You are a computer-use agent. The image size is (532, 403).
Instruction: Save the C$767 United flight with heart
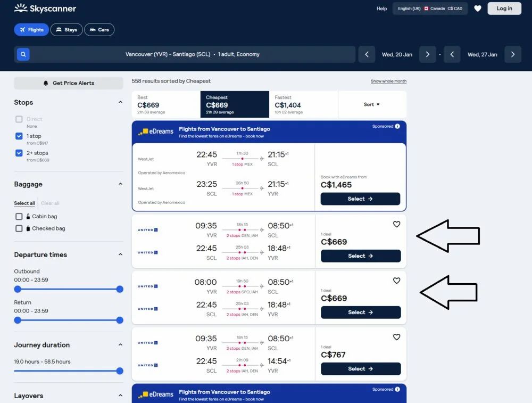(396, 337)
